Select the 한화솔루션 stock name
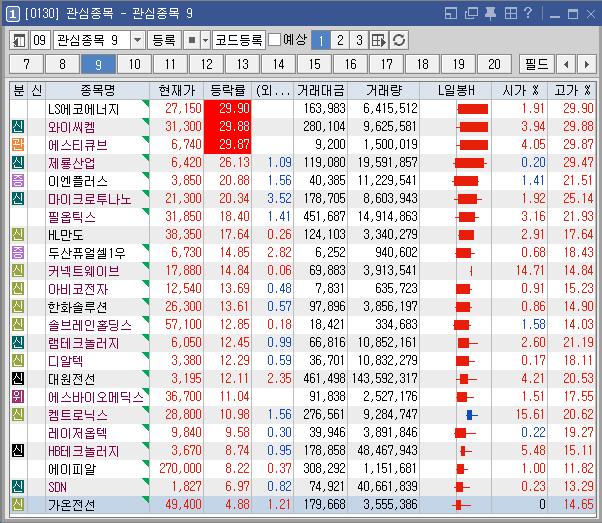The height and width of the screenshot is (523, 602). [78, 307]
